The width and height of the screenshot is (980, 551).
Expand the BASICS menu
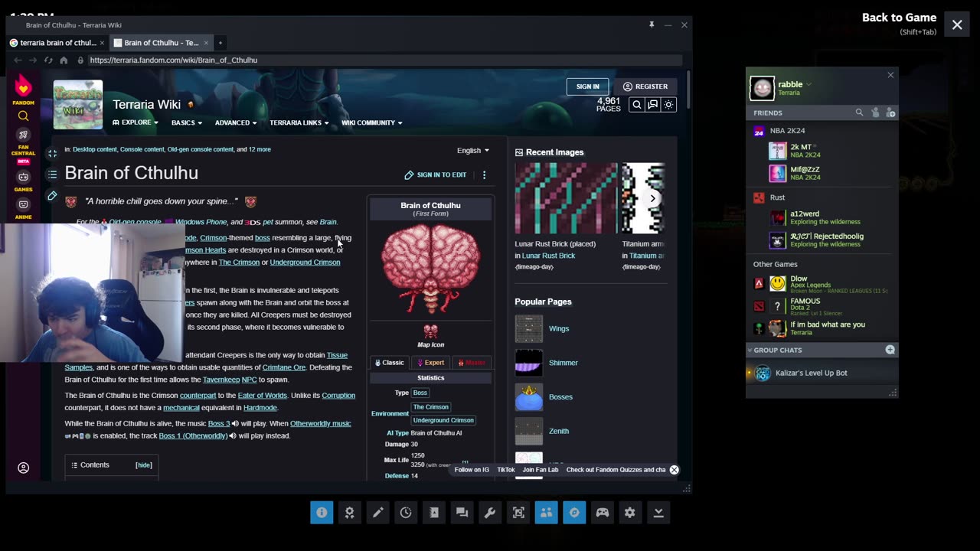coord(187,122)
